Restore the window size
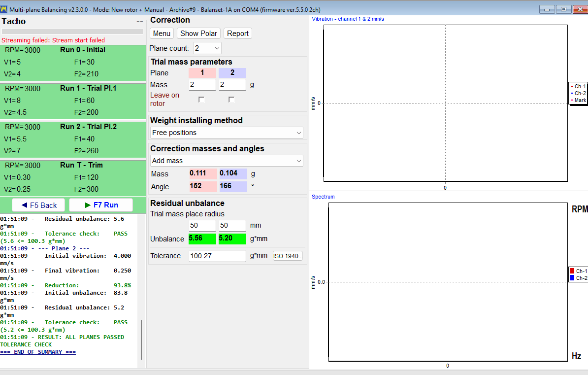Image resolution: width=588 pixels, height=375 pixels. pos(564,9)
